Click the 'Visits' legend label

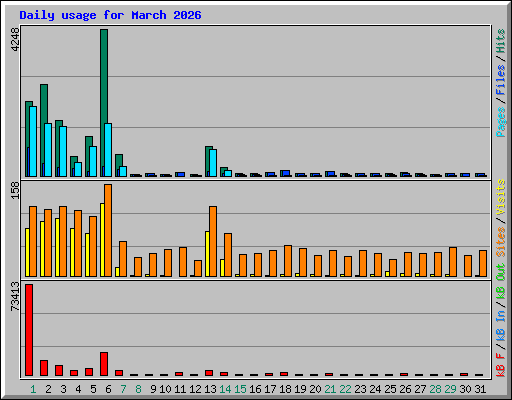(501, 198)
